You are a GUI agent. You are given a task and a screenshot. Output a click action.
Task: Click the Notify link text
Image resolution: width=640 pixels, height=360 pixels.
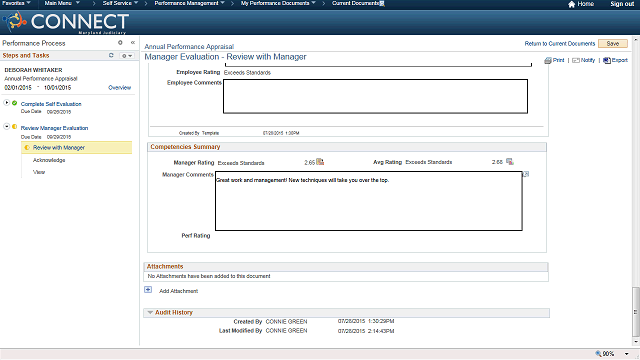(x=588, y=60)
